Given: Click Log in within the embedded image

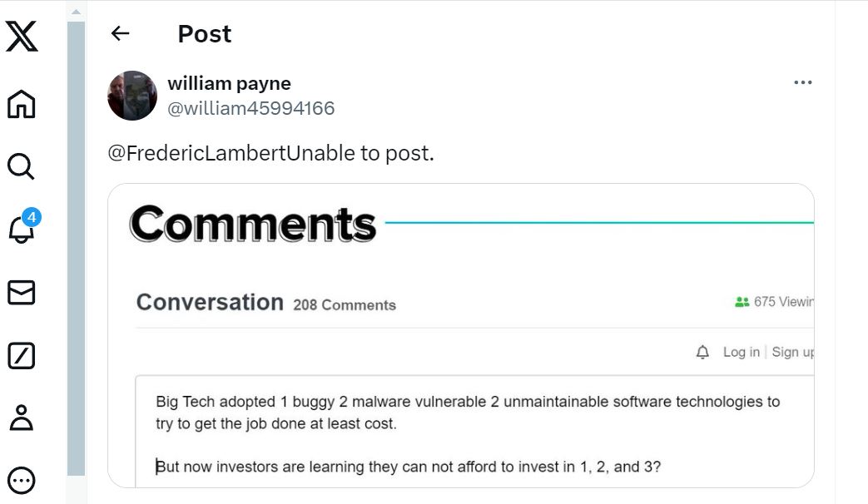Looking at the screenshot, I should pyautogui.click(x=742, y=353).
